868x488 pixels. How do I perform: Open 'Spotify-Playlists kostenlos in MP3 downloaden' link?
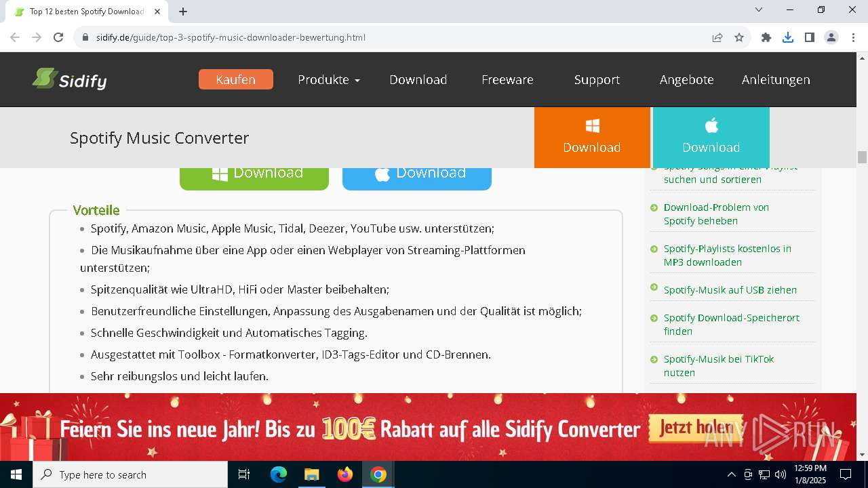728,256
